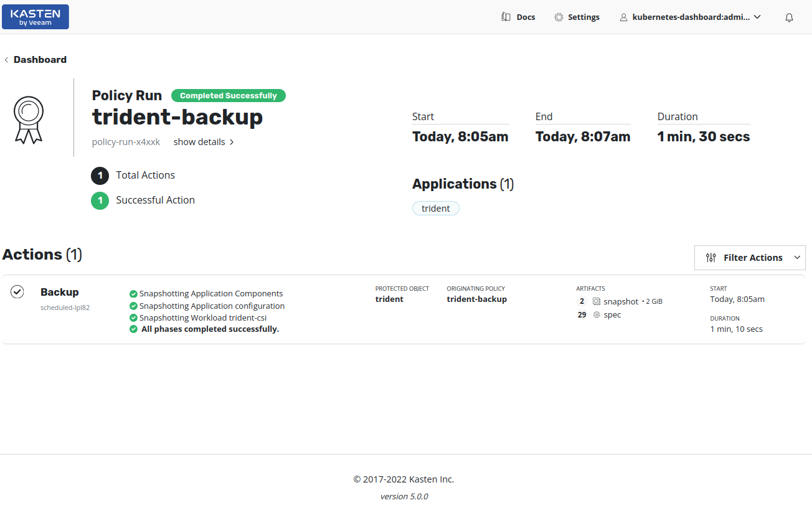Click the Completed Successfully status badge
The image size is (812, 508).
(229, 96)
